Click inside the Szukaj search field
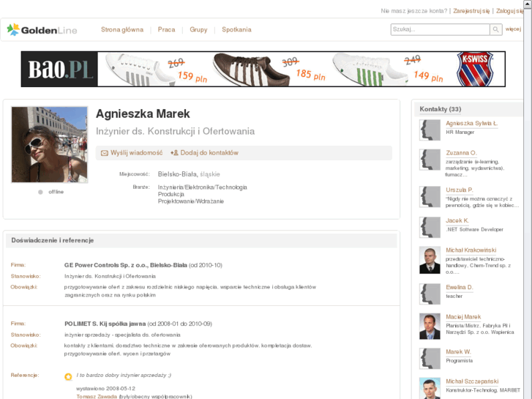Viewport: 532px width, 399px height. [440, 29]
